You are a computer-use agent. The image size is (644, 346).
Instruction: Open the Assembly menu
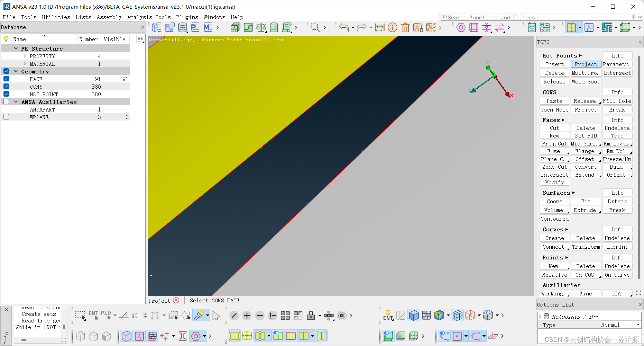pos(109,17)
